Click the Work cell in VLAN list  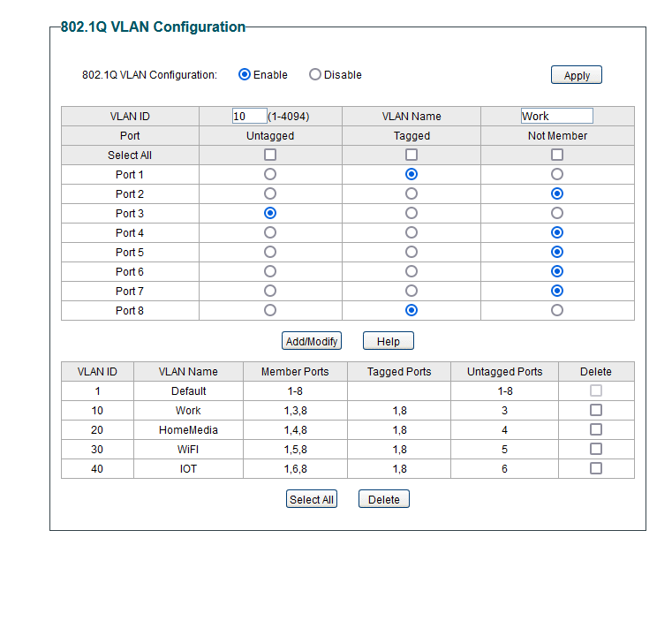[189, 411]
